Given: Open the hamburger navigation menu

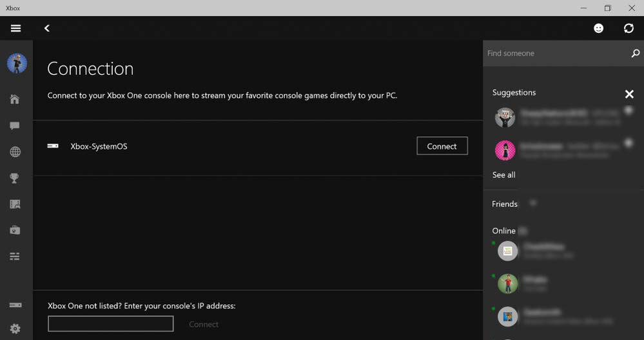Looking at the screenshot, I should (15, 28).
